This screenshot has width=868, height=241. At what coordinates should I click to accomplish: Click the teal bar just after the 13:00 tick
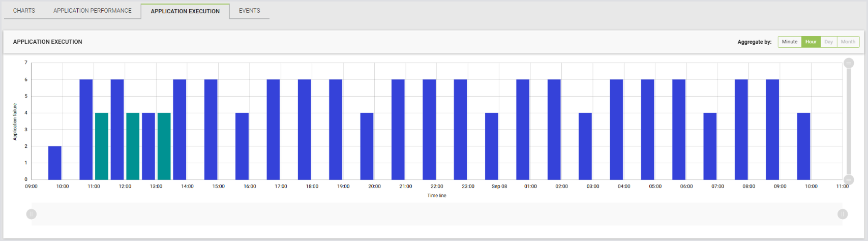click(x=164, y=146)
